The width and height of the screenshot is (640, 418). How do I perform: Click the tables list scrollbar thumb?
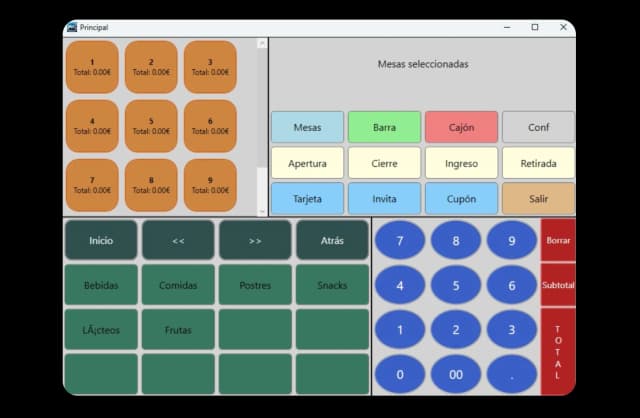[x=262, y=108]
